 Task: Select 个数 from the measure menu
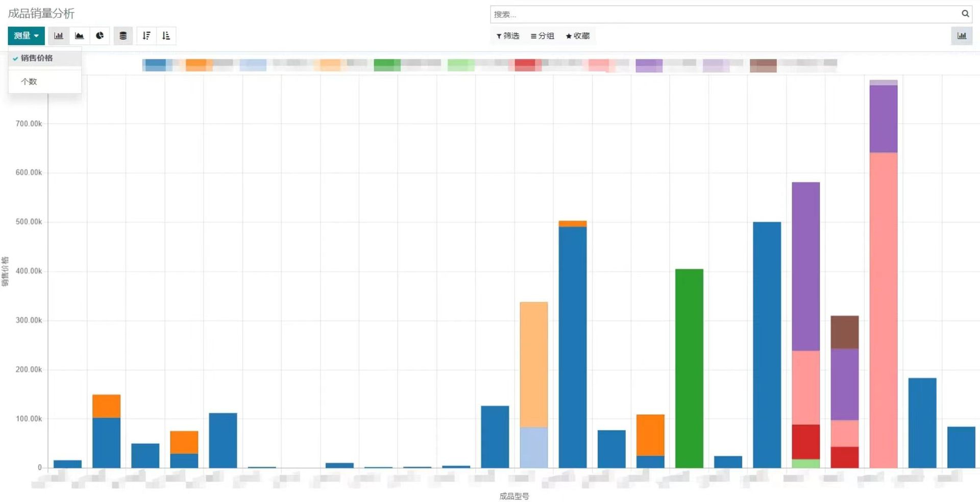pyautogui.click(x=29, y=82)
